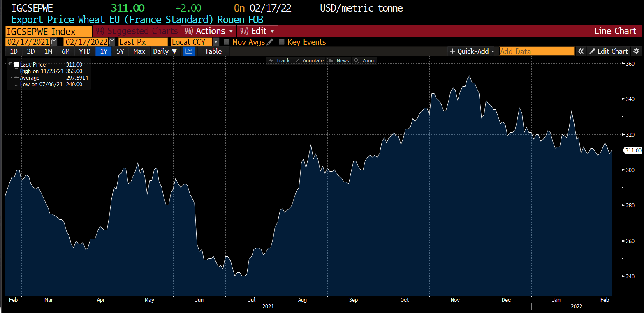Switch to the Table view
Viewport: 644px width, 313px height.
[213, 51]
